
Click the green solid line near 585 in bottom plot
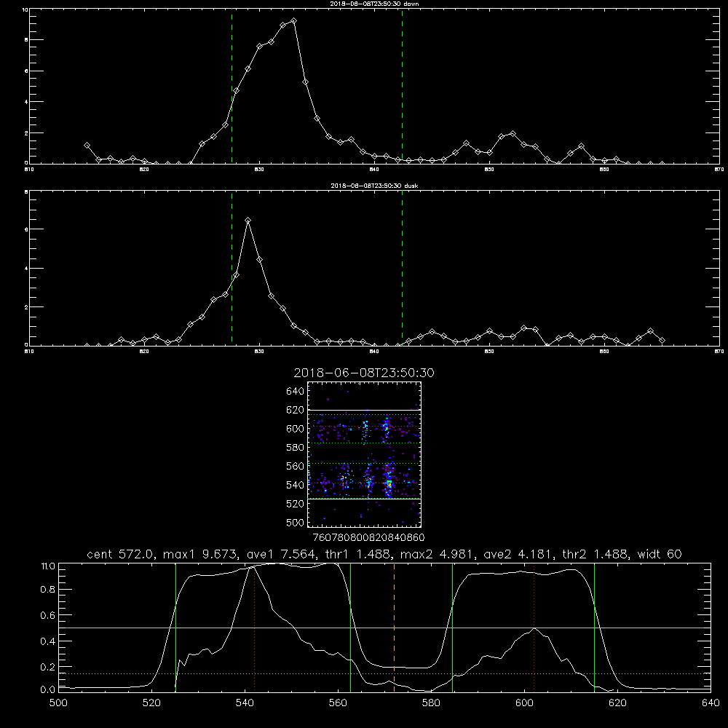(452, 628)
